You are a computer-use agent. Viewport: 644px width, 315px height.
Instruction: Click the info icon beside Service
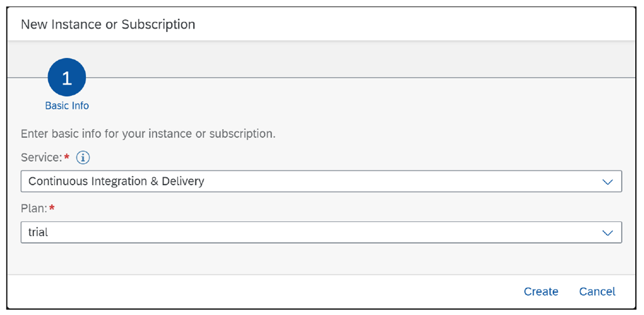tap(82, 157)
